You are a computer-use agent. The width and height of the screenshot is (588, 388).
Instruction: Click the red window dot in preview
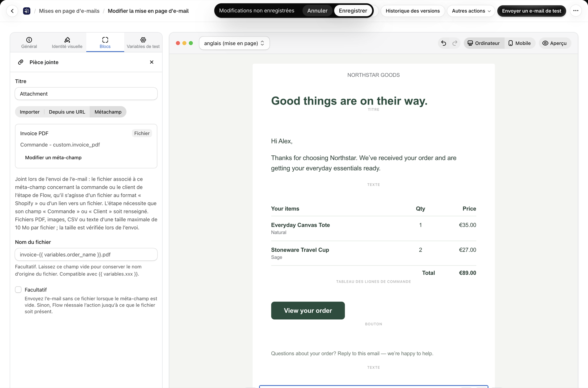pos(178,43)
